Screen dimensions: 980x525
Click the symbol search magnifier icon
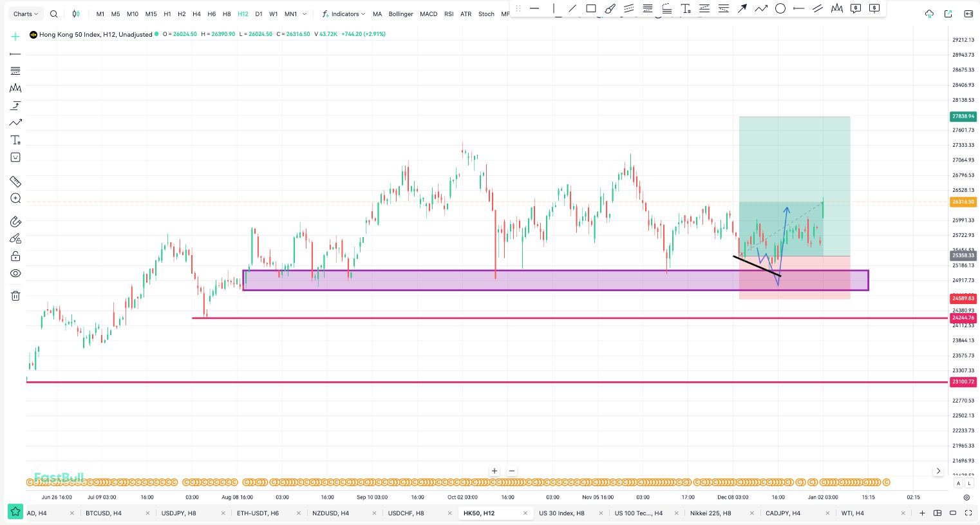(x=54, y=14)
